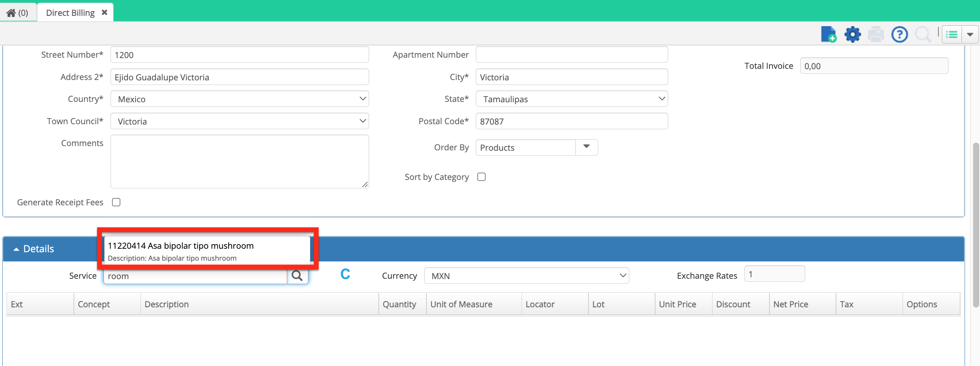Click the home icon tab
The image size is (980, 366).
(x=18, y=13)
